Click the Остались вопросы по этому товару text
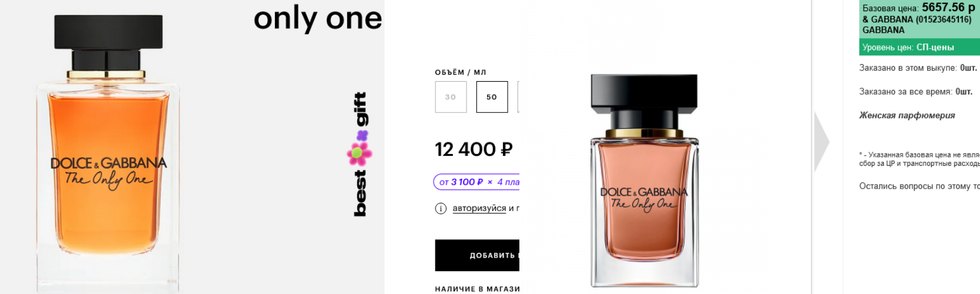This screenshot has width=980, height=294. (919, 186)
